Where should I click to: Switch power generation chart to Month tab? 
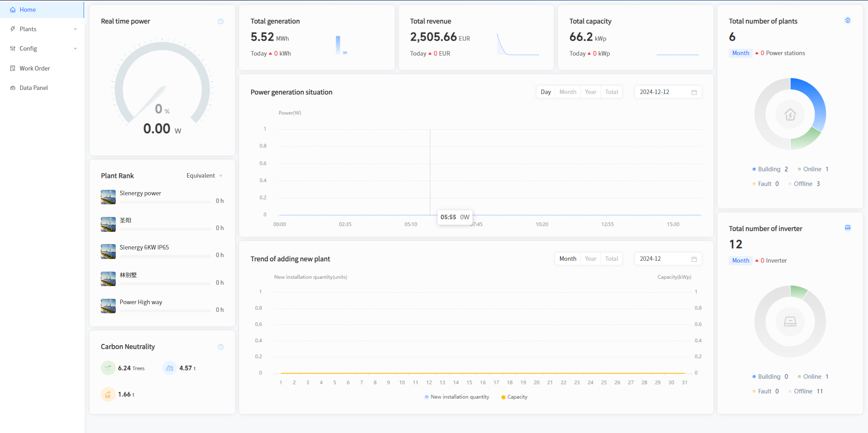coord(568,92)
